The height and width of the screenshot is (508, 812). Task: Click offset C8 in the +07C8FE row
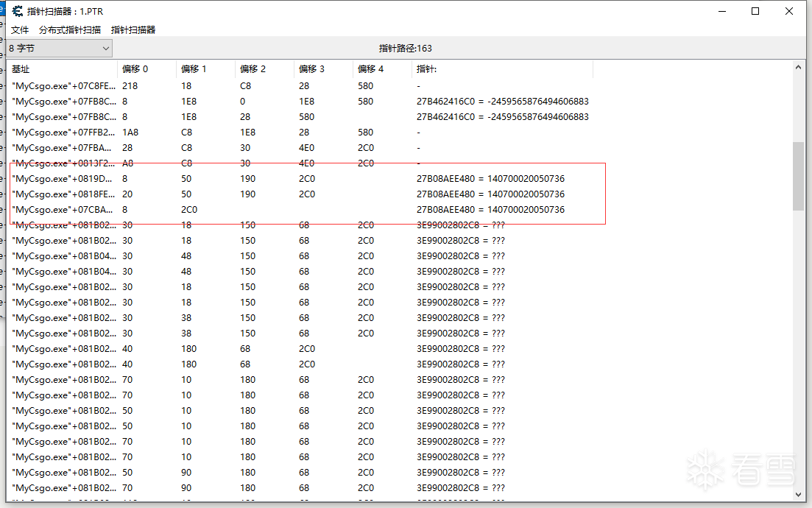[245, 86]
